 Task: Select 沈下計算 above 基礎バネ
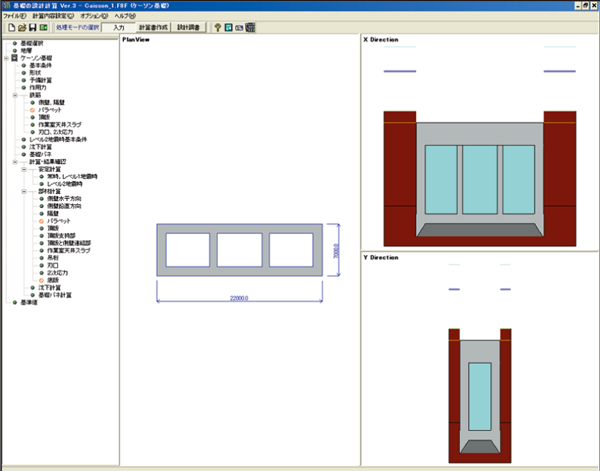pos(41,147)
